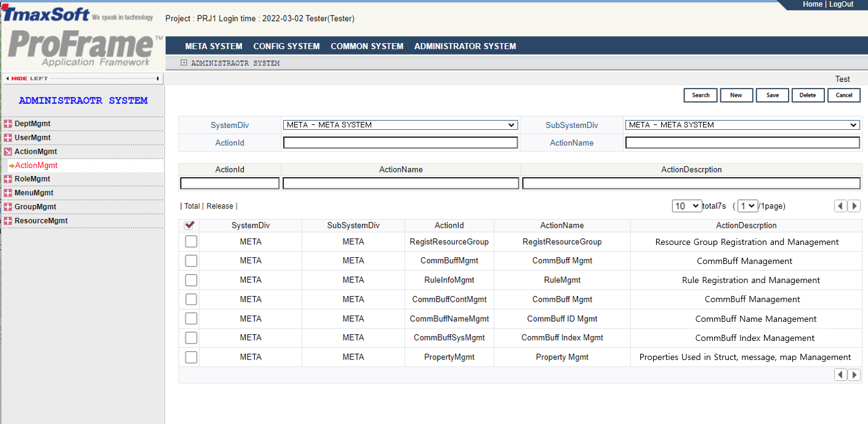Image resolution: width=868 pixels, height=424 pixels.
Task: Toggle the select-all checkbox in table header
Action: [190, 226]
